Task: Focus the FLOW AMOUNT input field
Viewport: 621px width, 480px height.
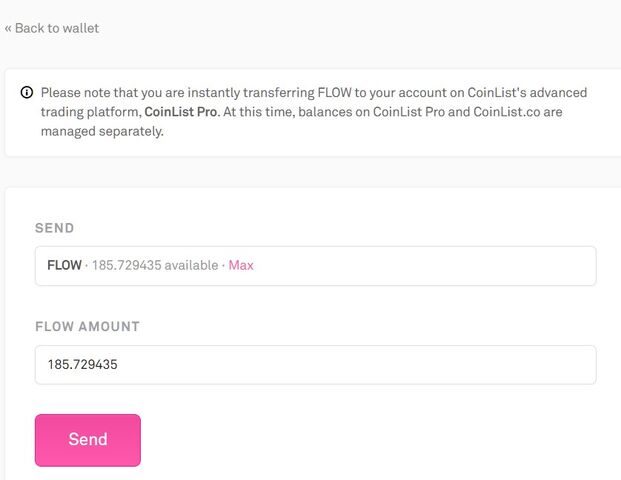Action: pos(316,365)
